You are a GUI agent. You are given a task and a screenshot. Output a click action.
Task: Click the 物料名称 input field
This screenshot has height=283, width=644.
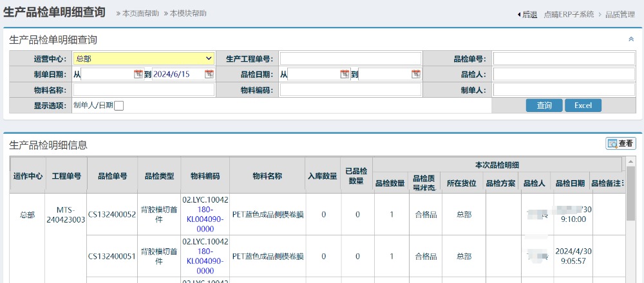(x=144, y=89)
